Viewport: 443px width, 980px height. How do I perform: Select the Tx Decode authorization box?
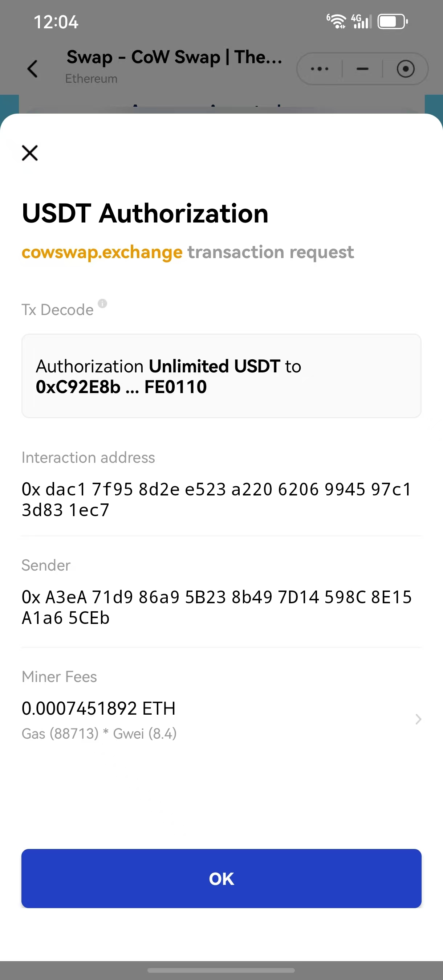click(x=221, y=376)
